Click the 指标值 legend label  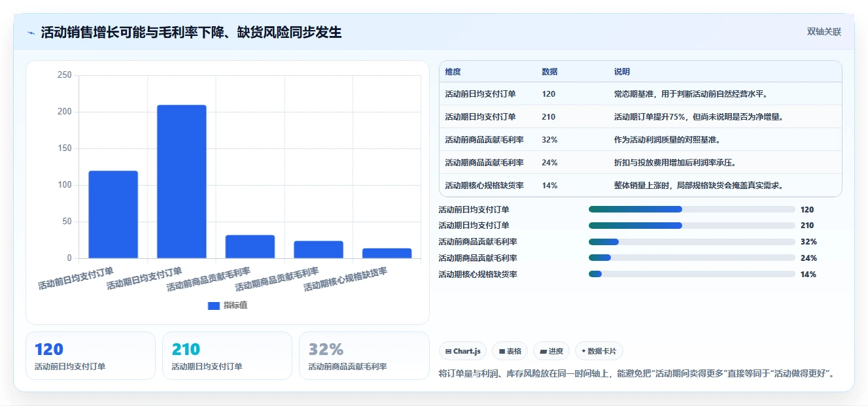pos(235,305)
